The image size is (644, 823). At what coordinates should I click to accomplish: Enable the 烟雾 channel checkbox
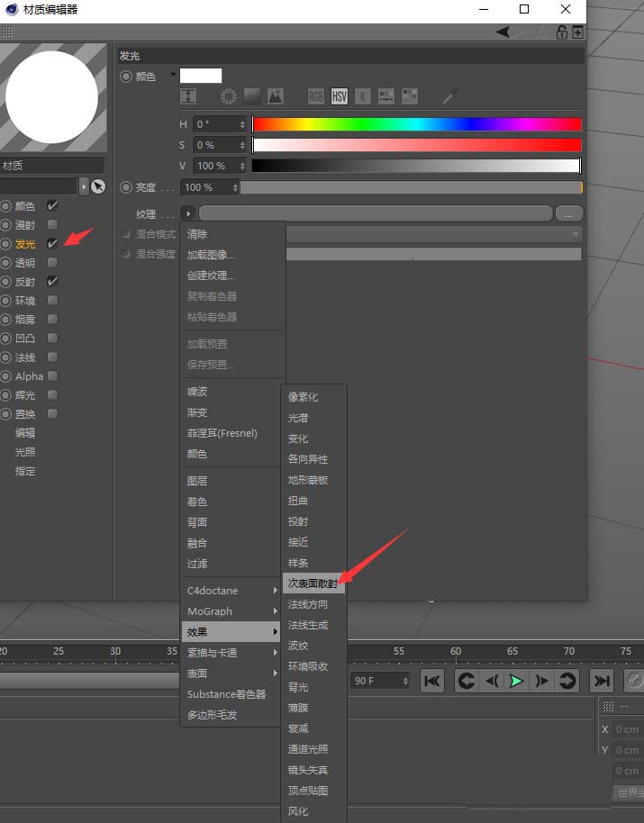52,319
